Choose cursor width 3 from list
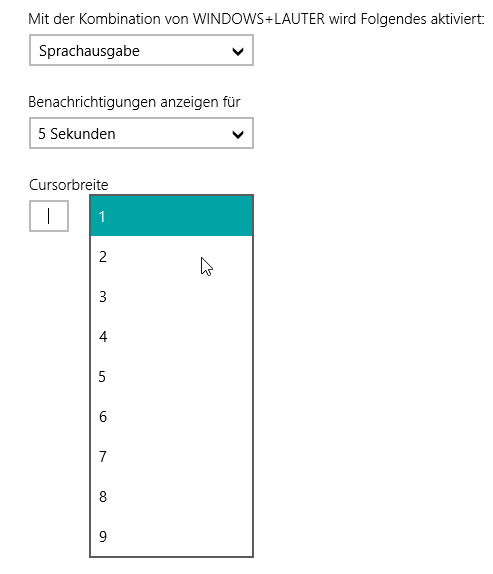 pyautogui.click(x=172, y=297)
